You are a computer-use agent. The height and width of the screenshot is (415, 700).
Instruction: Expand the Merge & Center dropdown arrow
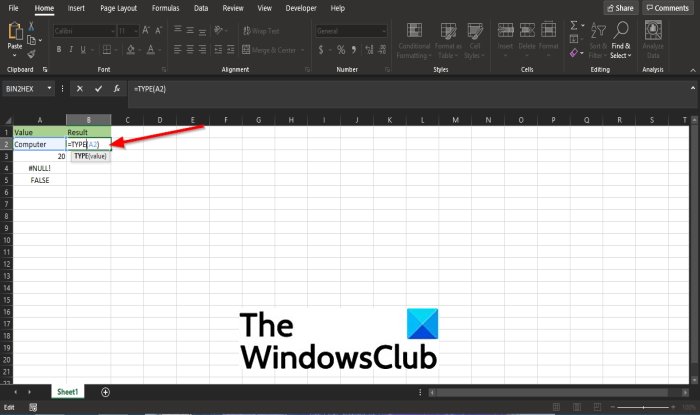303,50
